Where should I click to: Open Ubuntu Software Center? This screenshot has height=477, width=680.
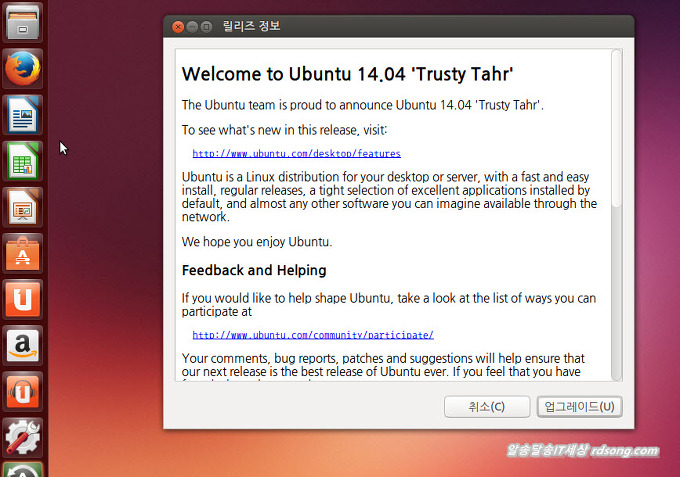tap(22, 254)
